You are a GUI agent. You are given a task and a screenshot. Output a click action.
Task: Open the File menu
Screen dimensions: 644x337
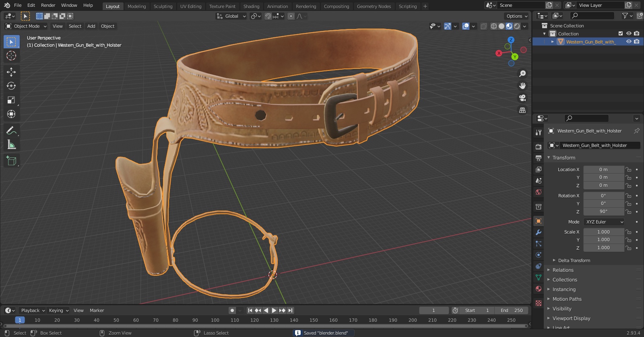pyautogui.click(x=18, y=5)
